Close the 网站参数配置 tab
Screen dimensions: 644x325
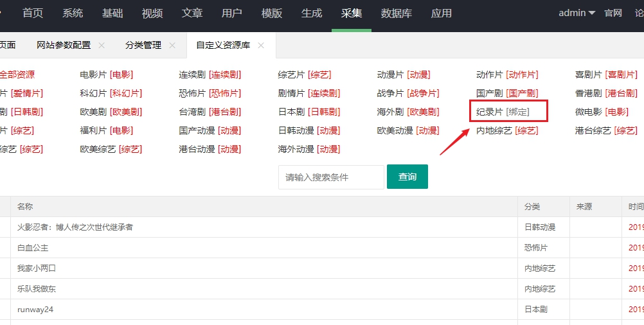pyautogui.click(x=102, y=46)
